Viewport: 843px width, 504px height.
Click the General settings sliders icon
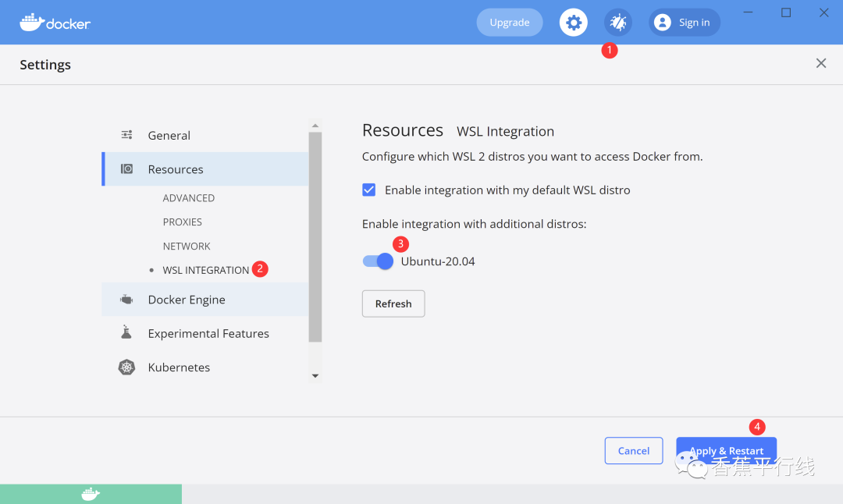pos(126,134)
